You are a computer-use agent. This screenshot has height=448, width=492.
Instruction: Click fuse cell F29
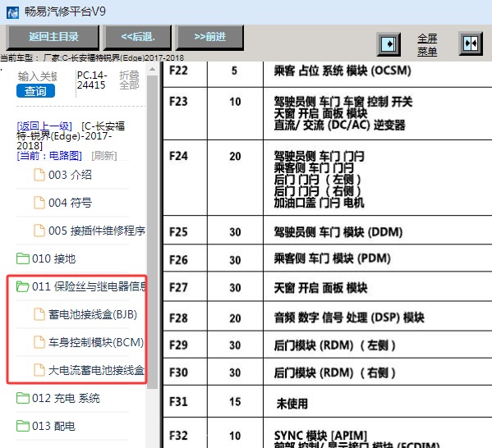(178, 345)
